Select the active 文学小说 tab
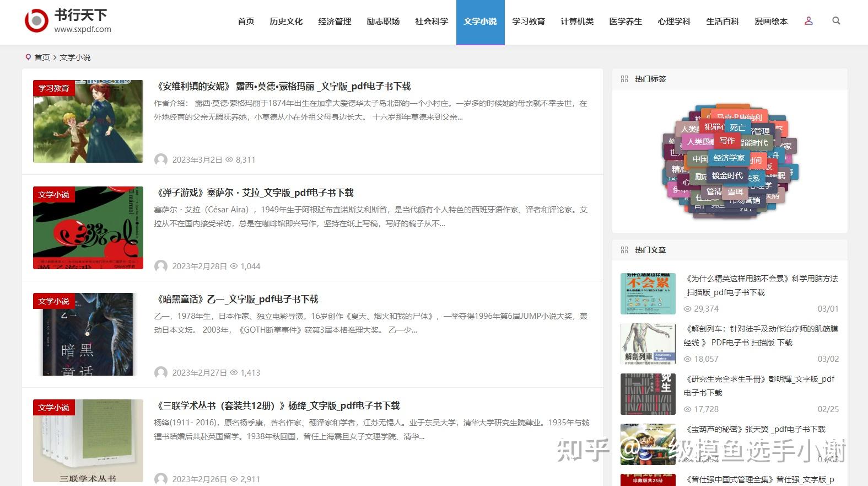The width and height of the screenshot is (868, 486). coord(480,22)
